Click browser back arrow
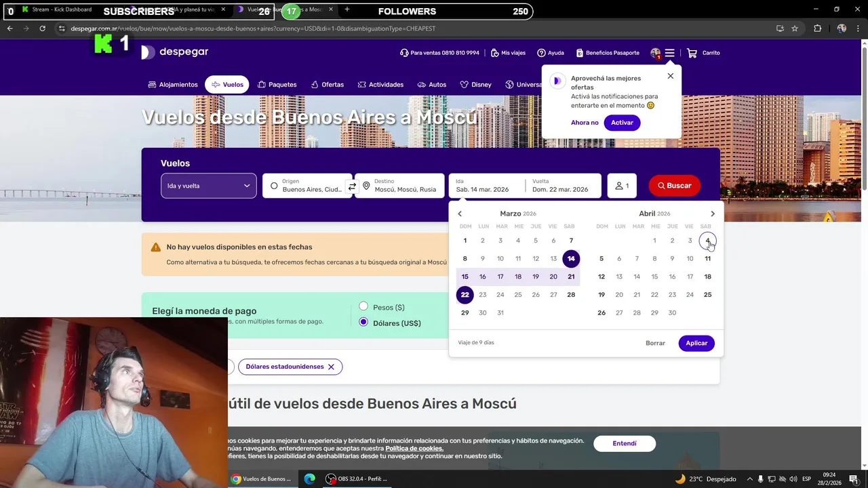Viewport: 868px width, 488px height. coord(10,28)
